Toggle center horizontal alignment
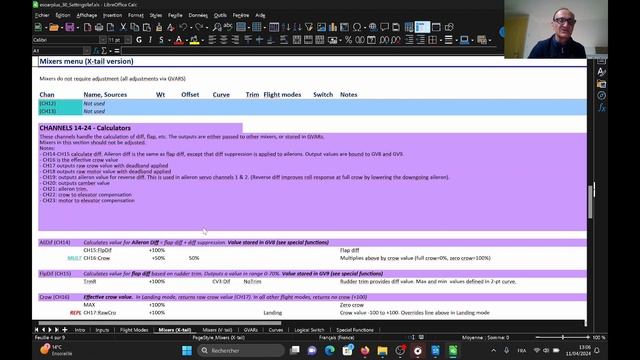 pyautogui.click(x=224, y=40)
